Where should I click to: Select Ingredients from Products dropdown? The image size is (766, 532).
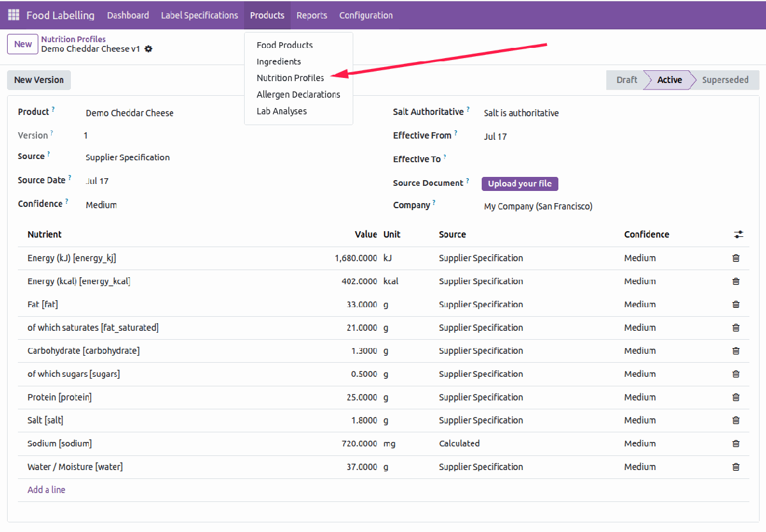[279, 61]
